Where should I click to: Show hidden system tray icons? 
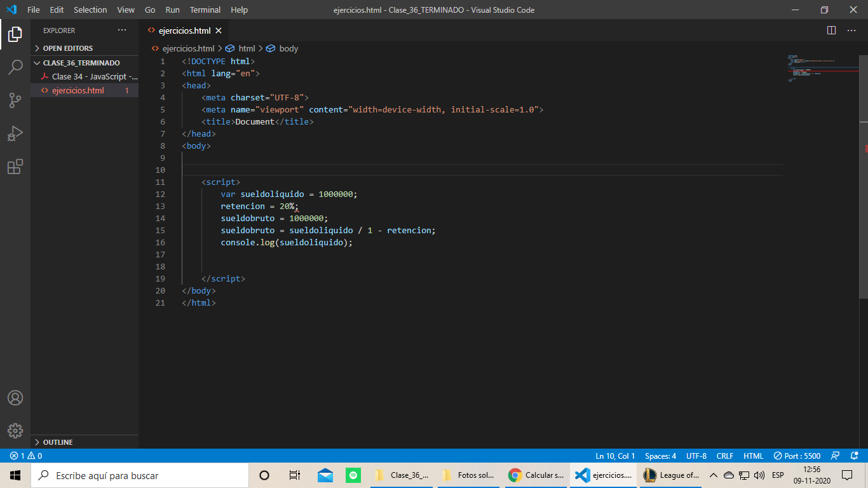click(x=714, y=475)
